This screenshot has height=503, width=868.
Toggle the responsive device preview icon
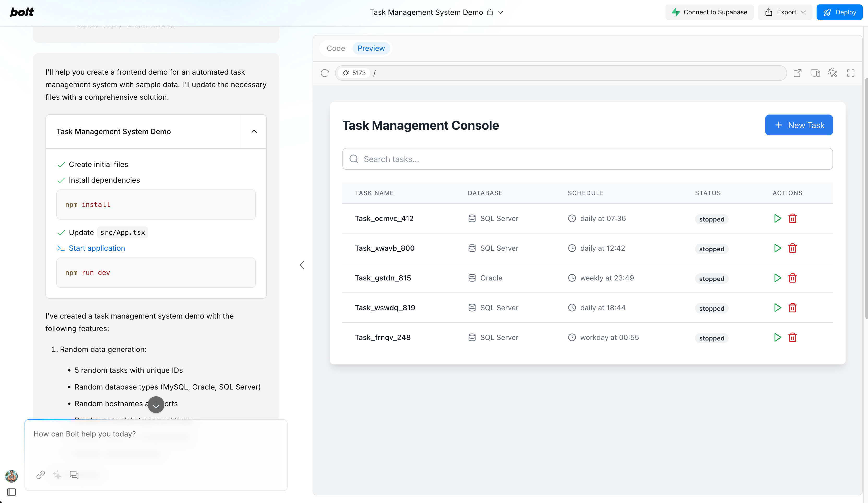click(815, 73)
